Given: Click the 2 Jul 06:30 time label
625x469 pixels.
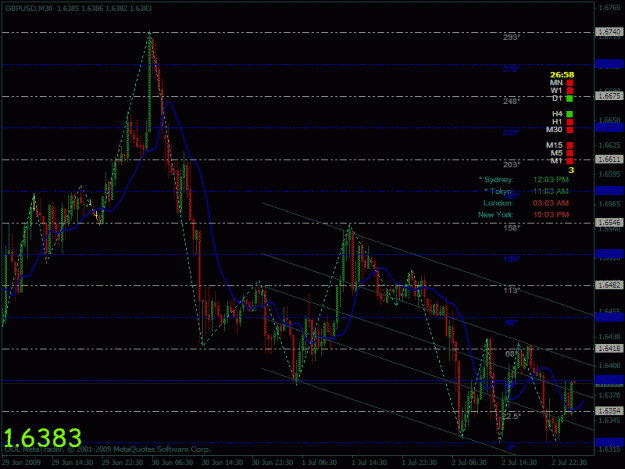Looking at the screenshot, I should (469, 462).
